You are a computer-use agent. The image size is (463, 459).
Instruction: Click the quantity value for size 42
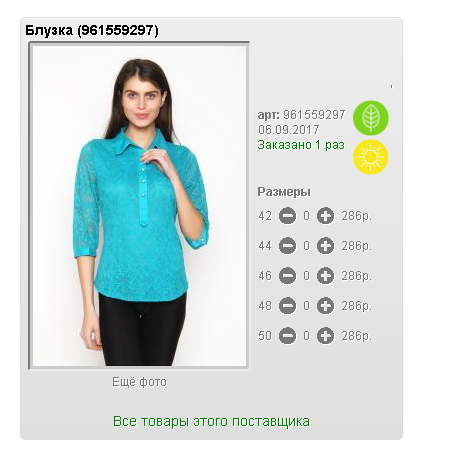pyautogui.click(x=306, y=216)
